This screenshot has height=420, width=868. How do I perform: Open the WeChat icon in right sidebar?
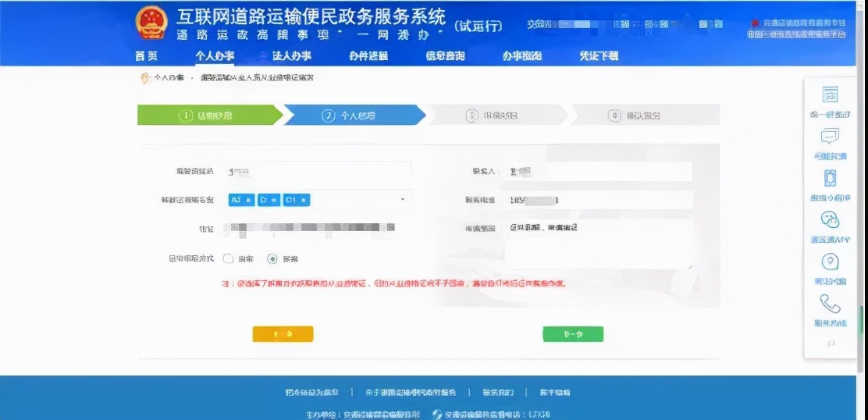click(830, 219)
